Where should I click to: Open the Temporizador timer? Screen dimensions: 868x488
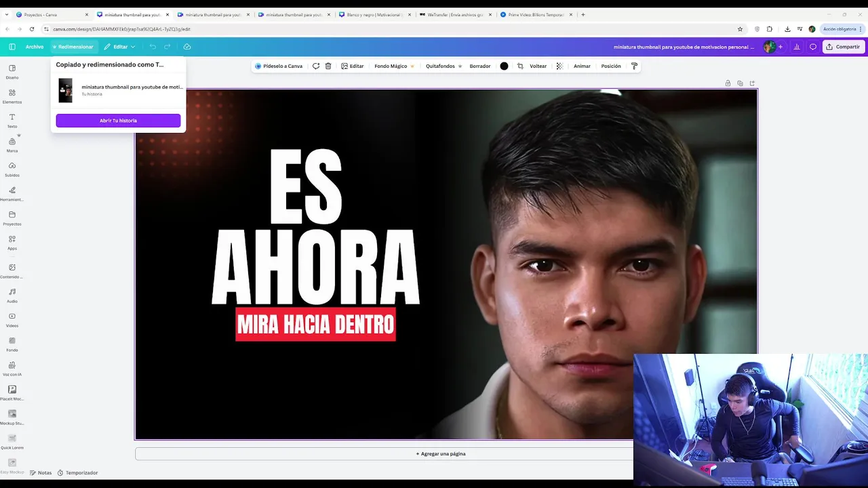coord(78,472)
